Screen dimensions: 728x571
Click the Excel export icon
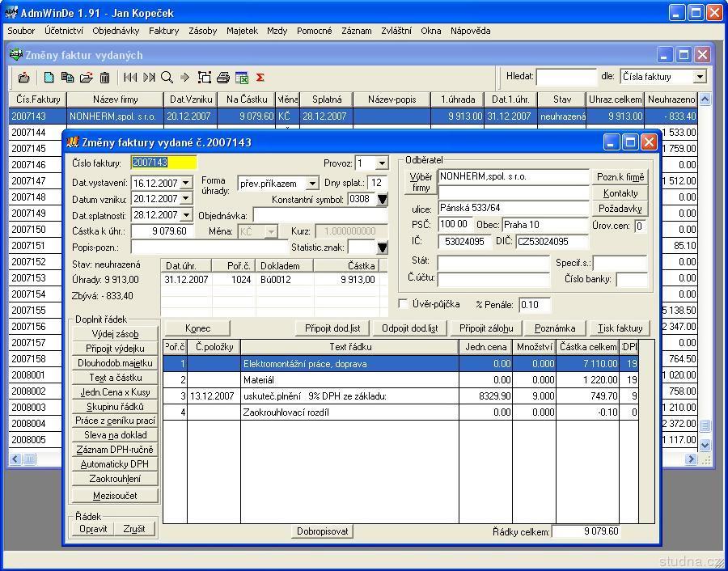click(x=242, y=78)
